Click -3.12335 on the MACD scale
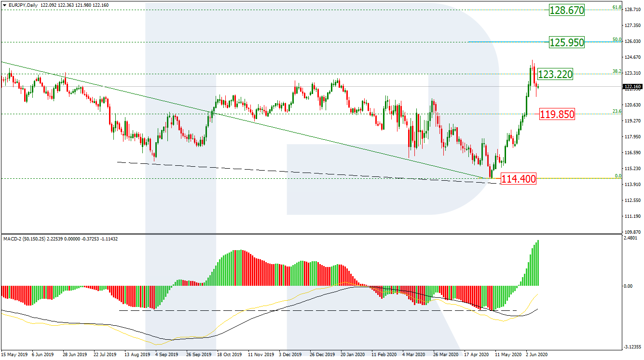 pos(632,347)
